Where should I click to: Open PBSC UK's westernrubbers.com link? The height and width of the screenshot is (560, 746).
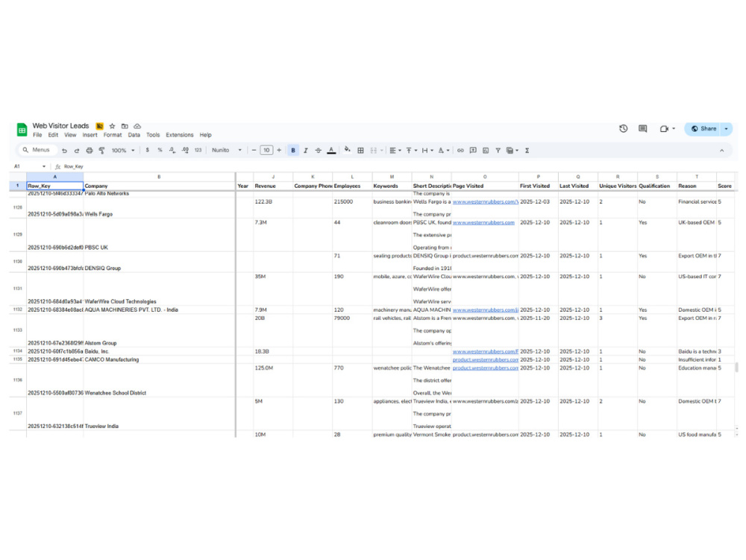coord(483,222)
